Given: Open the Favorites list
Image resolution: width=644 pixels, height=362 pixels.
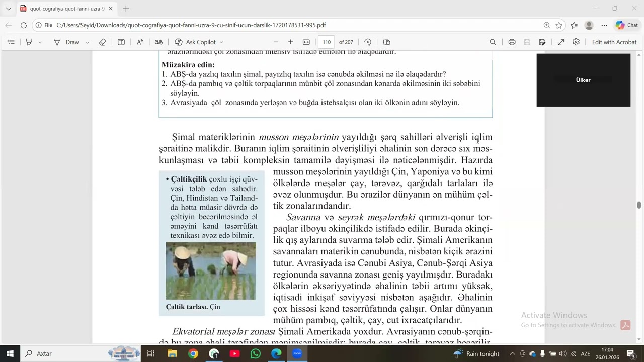Looking at the screenshot, I should click(574, 25).
